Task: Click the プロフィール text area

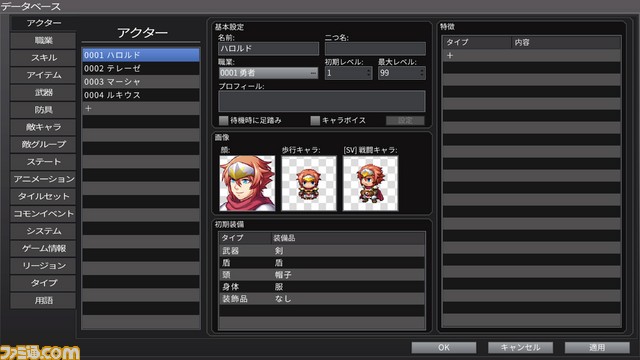Action: [x=322, y=101]
